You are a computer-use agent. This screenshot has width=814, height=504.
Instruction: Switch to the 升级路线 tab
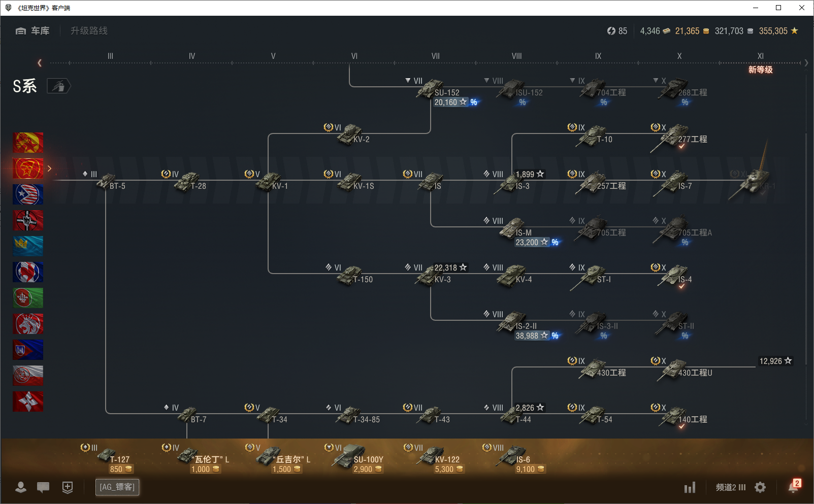coord(89,31)
